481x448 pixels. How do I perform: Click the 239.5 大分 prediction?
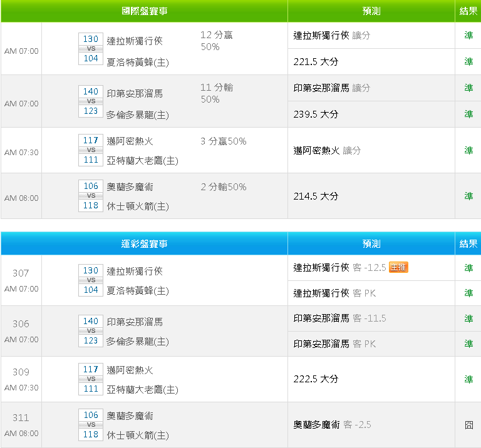point(316,115)
